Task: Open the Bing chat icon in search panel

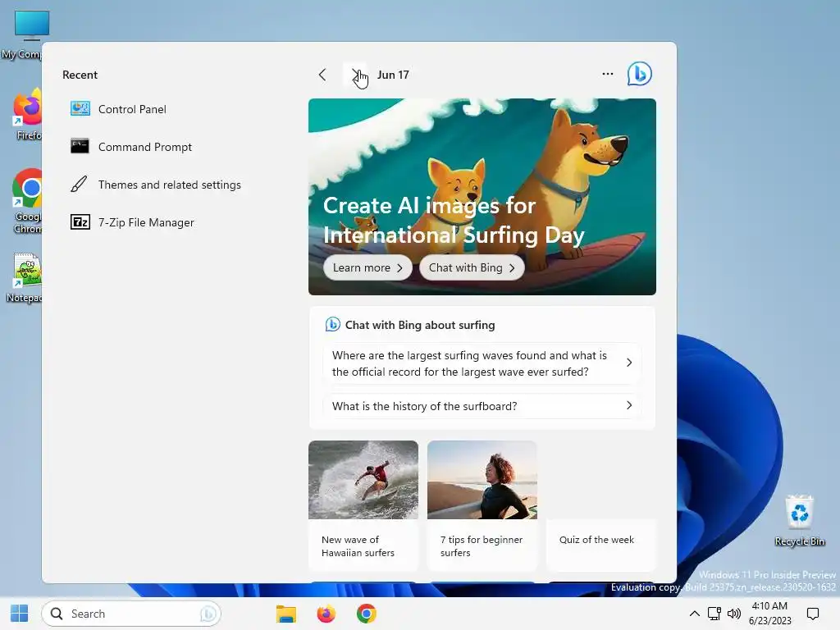Action: [639, 74]
